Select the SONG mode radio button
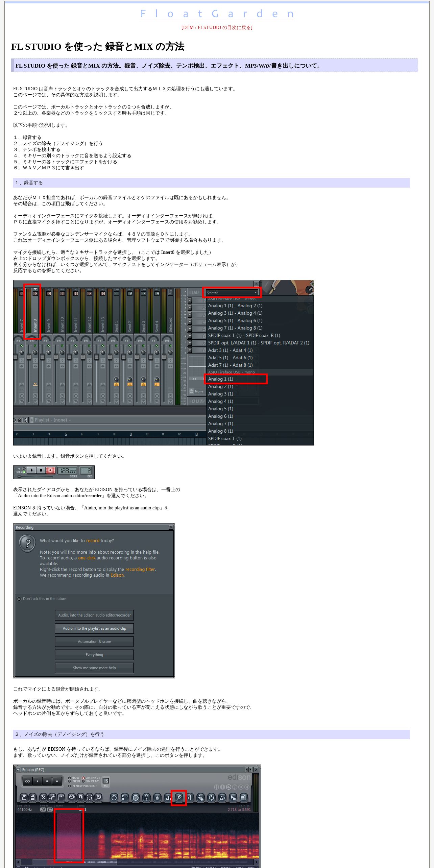The width and height of the screenshot is (434, 868). click(24, 472)
